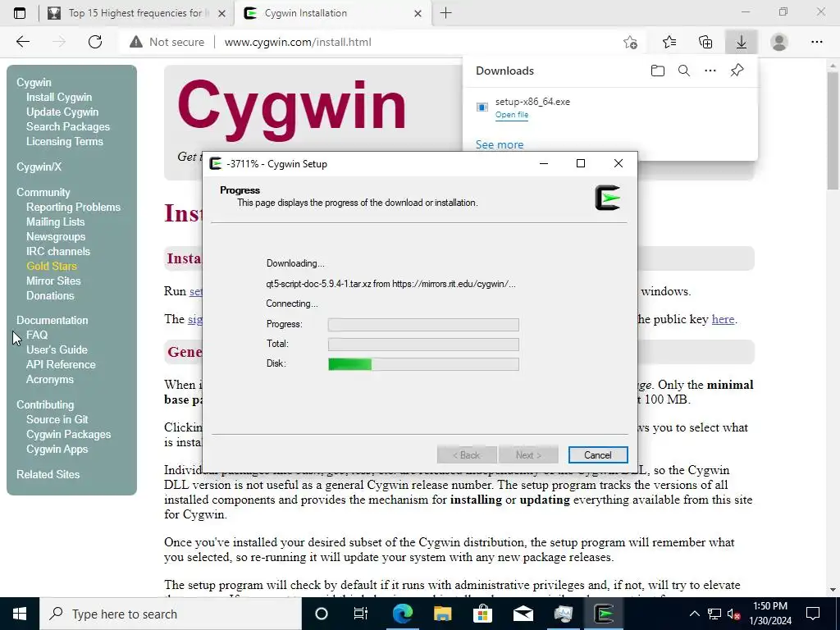The width and height of the screenshot is (840, 630).
Task: Click See more in Downloads panel
Action: (x=500, y=144)
